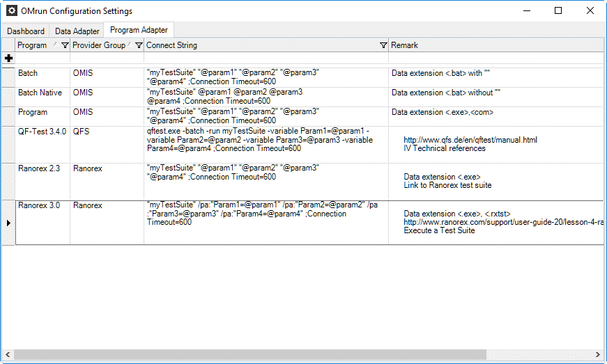Select the Ranorex 3.0 program cell

(x=43, y=222)
